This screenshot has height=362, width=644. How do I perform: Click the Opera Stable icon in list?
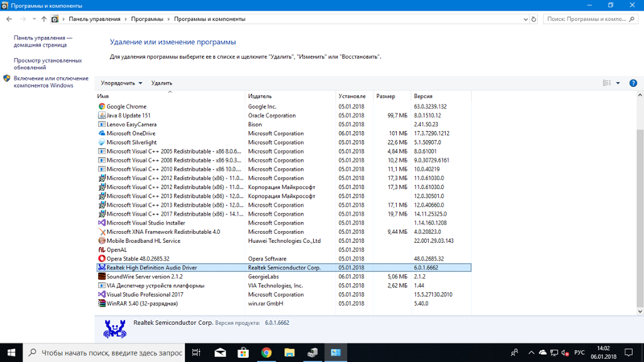click(x=101, y=258)
